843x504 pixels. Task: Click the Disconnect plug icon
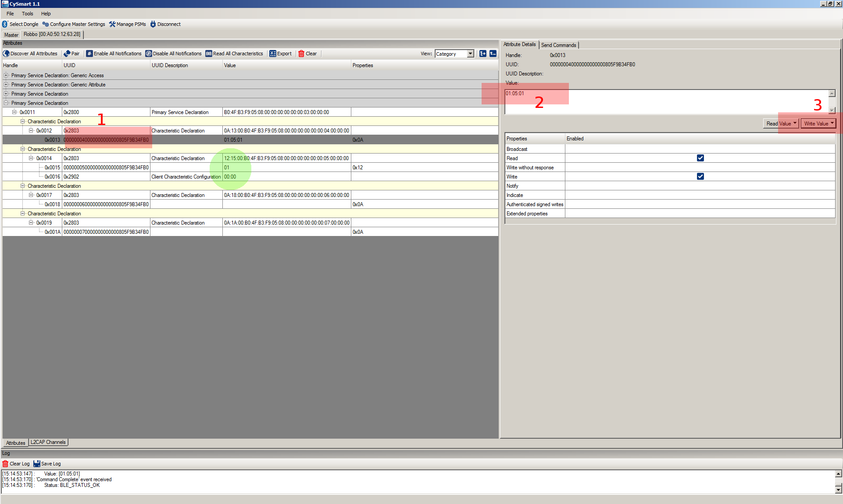pyautogui.click(x=153, y=24)
